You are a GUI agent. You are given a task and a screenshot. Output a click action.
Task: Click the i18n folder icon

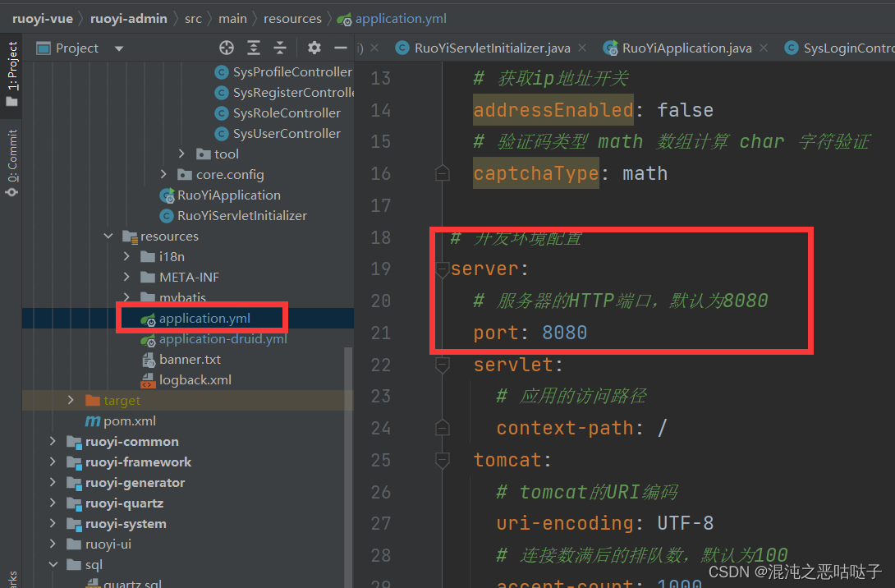pos(148,256)
